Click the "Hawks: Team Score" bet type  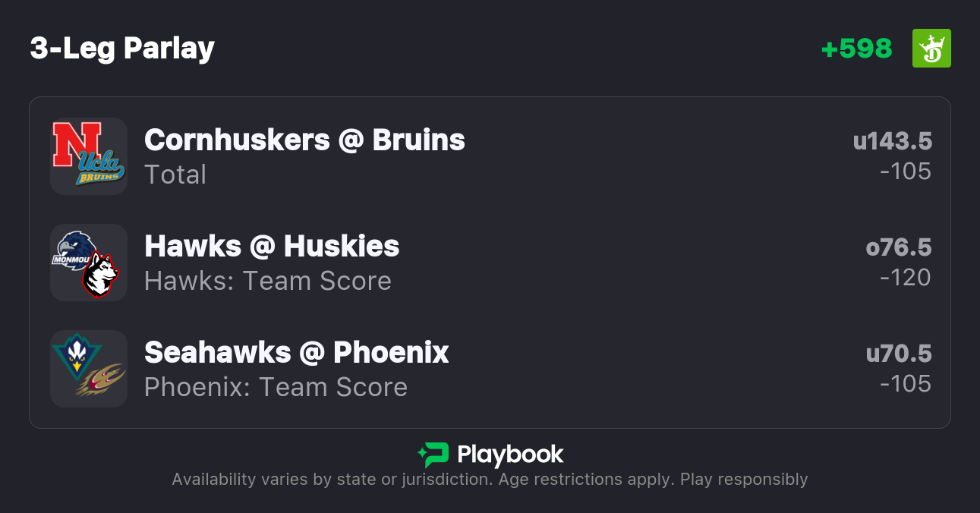pos(268,282)
